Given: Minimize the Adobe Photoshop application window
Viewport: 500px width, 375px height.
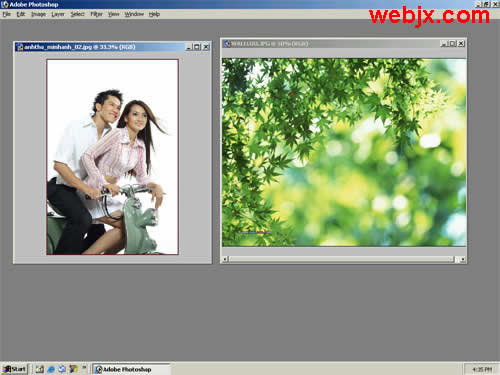Looking at the screenshot, I should tap(479, 4).
